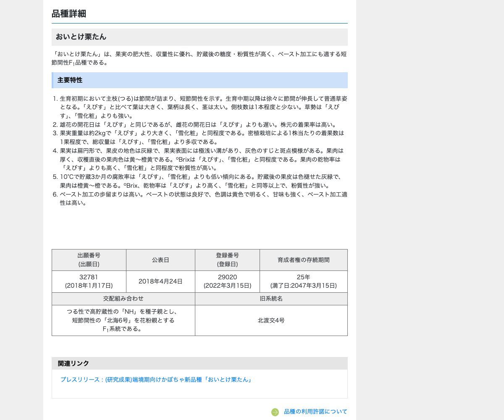Click the 出願番号 table header cell
Image resolution: width=504 pixels, height=420 pixels.
click(89, 260)
